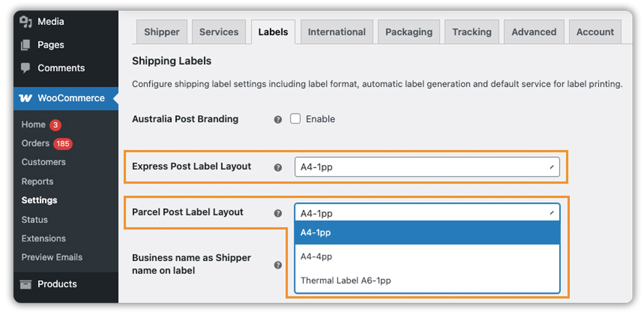Choose A4-1pp highlighted option in list
The height and width of the screenshot is (315, 644).
tap(427, 233)
